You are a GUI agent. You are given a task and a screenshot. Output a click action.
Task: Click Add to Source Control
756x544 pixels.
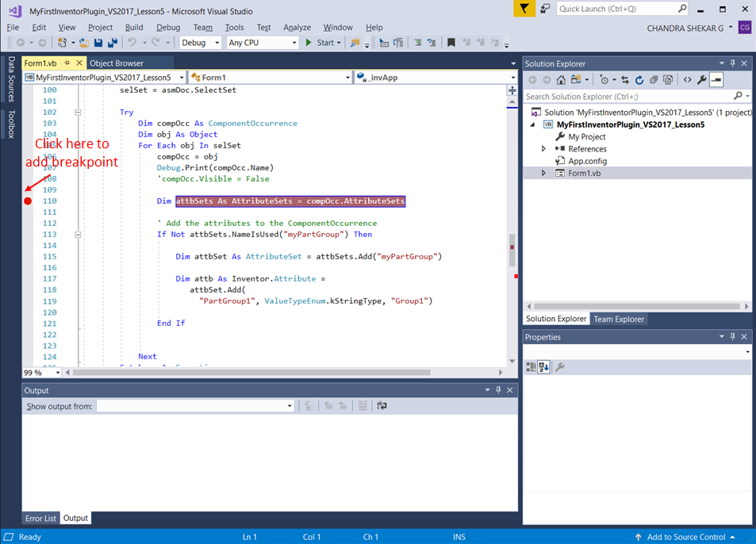686,537
